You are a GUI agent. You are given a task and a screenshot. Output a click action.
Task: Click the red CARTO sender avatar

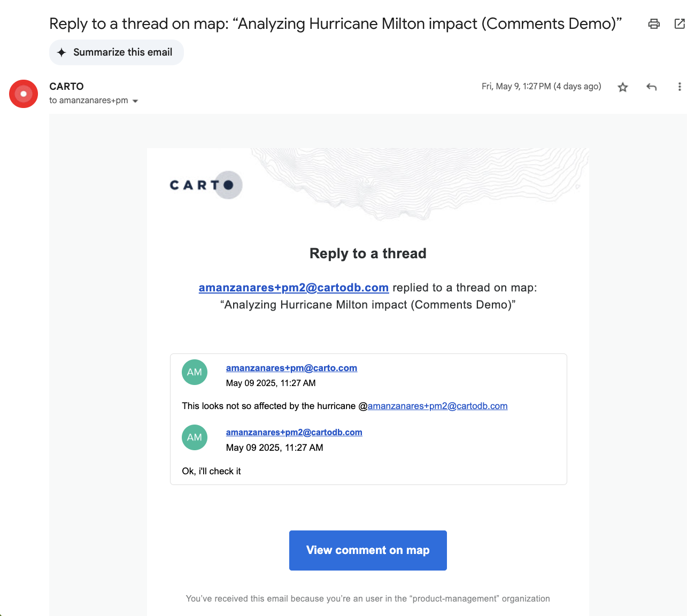tap(24, 94)
